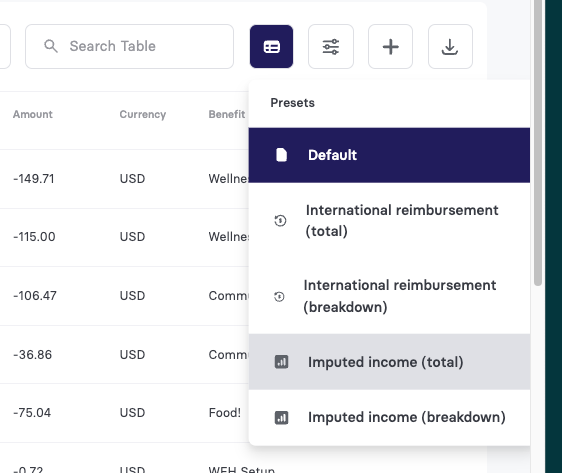Screen dimensions: 562x473
Task: Click the Presets heading text
Action: pyautogui.click(x=292, y=103)
